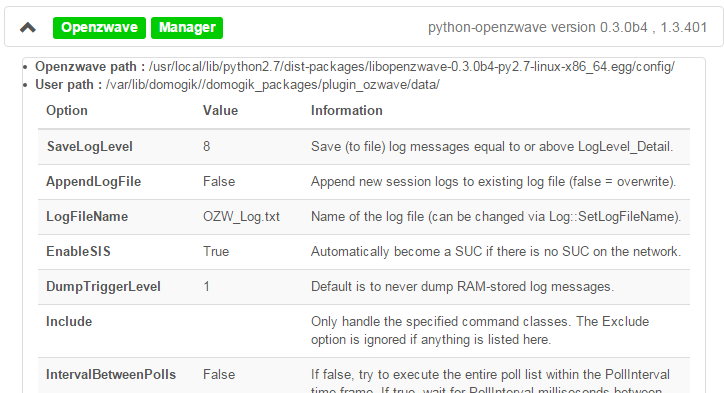Click the Openzwave path value

point(411,67)
